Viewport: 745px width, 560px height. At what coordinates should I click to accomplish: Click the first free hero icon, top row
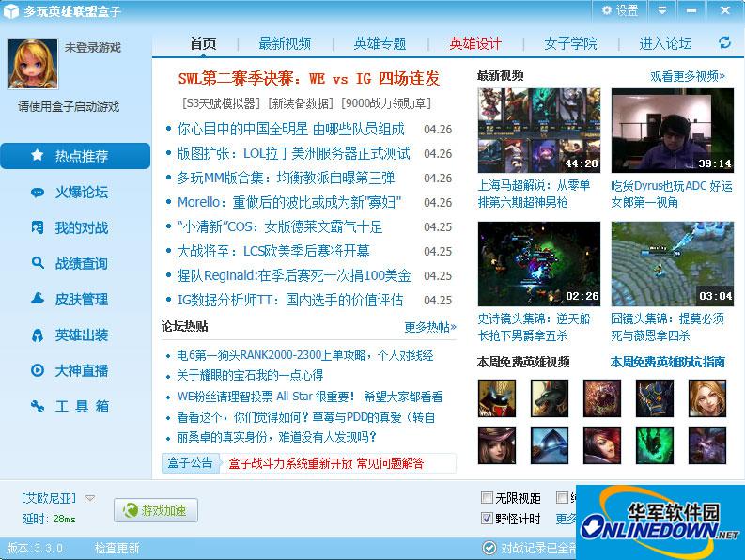(x=496, y=398)
